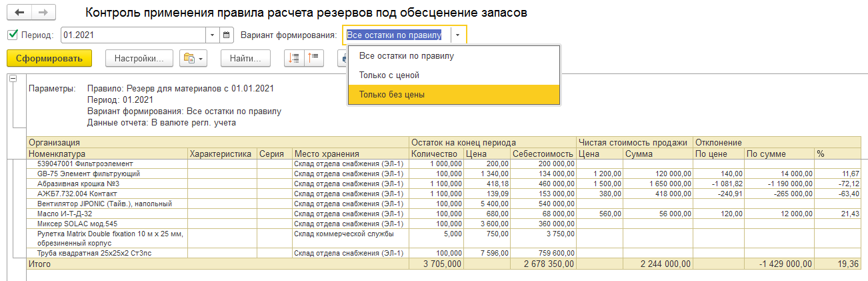Choose 'Только с ценой' option
The height and width of the screenshot is (281, 868).
tap(389, 75)
